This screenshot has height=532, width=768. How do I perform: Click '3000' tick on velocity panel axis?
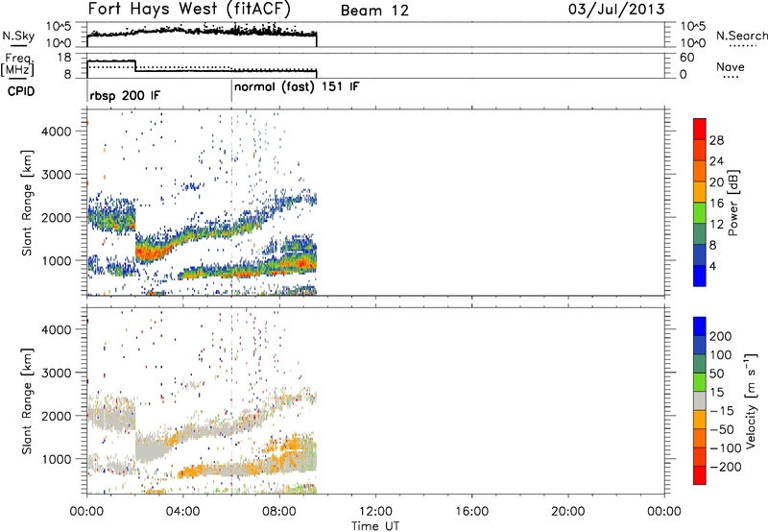tap(57, 373)
